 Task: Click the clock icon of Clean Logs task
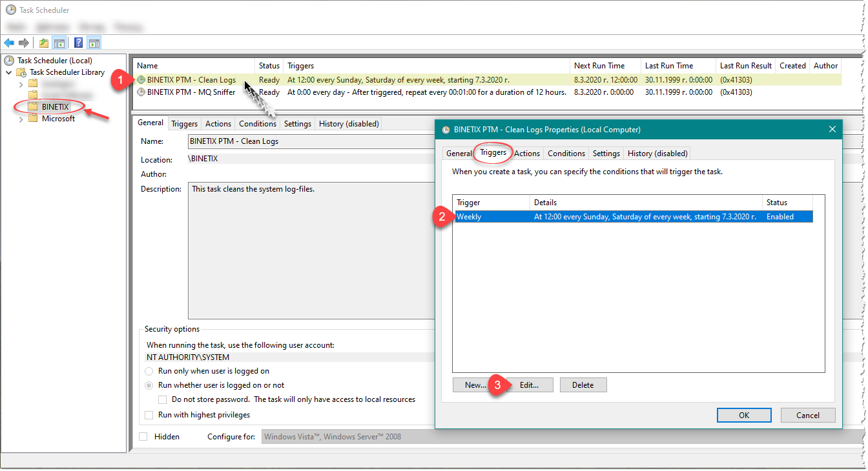141,80
